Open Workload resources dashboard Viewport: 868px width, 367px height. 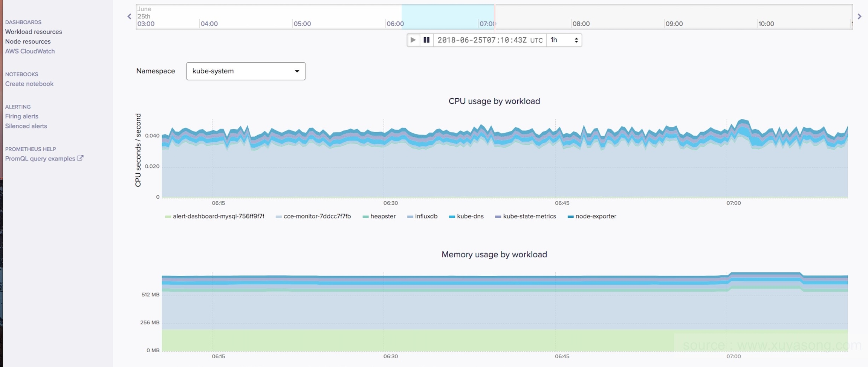tap(34, 32)
